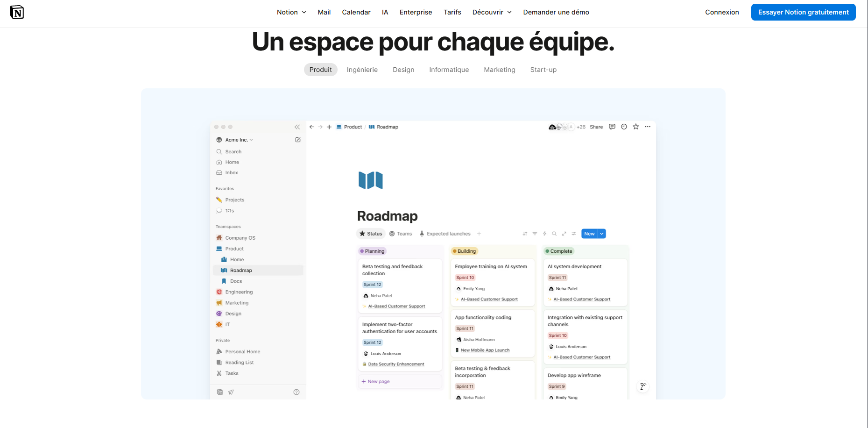Image resolution: width=868 pixels, height=428 pixels.
Task: Open page history clock icon
Action: click(x=624, y=127)
